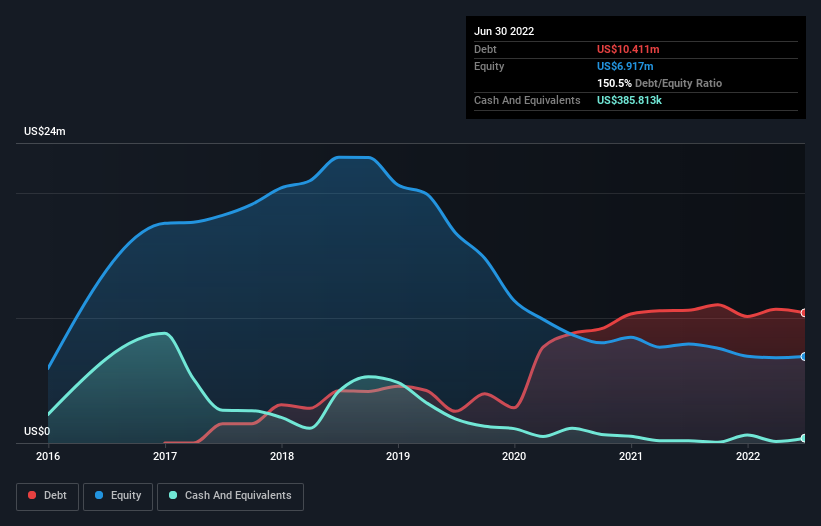Select the 2022 x-axis label
Screen dimensions: 821x526
click(748, 456)
